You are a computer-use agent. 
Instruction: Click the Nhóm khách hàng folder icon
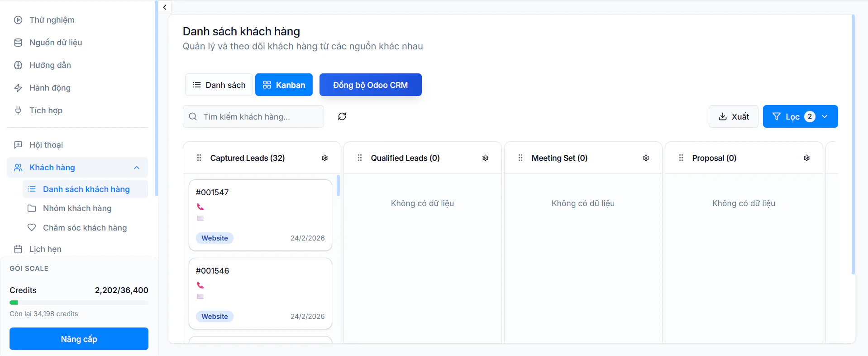click(32, 208)
